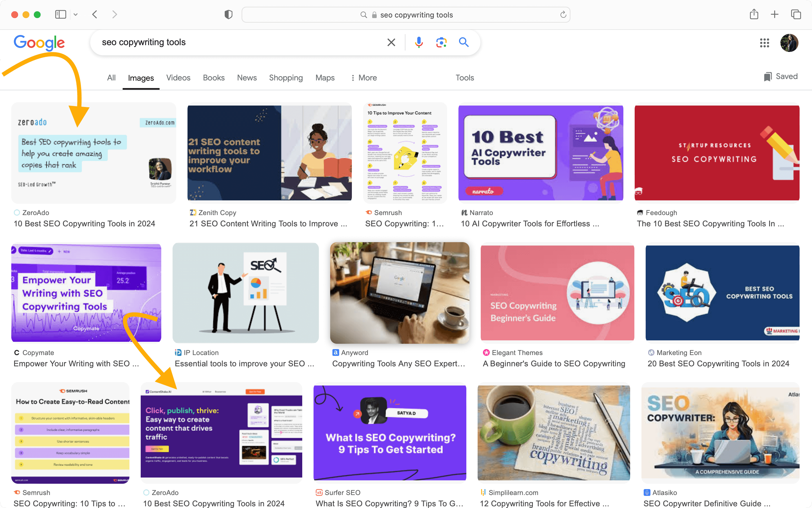Open the Tools filter options
The width and height of the screenshot is (812, 508).
pos(464,78)
